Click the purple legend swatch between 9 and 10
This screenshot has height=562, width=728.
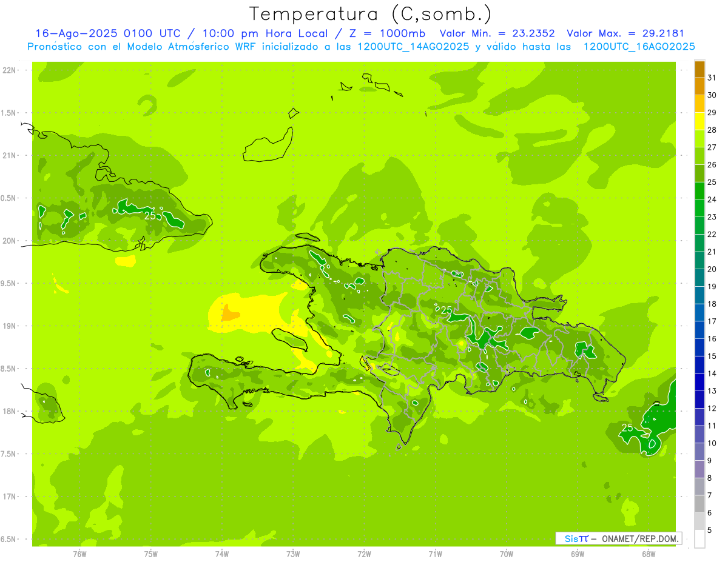(699, 452)
